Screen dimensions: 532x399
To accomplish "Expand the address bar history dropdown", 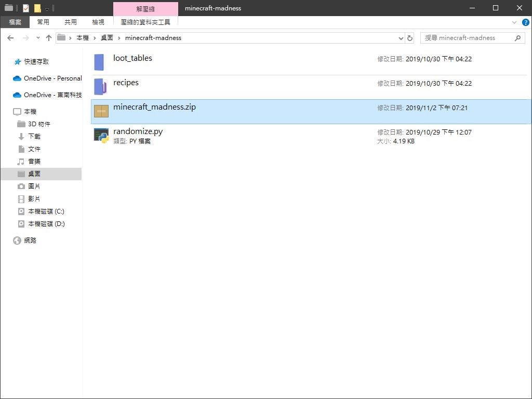I will tap(401, 38).
